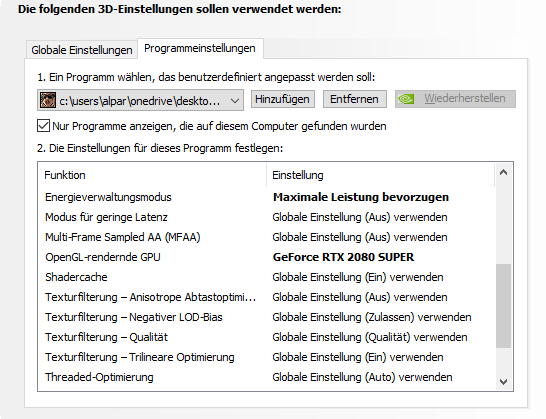
Task: Select the Threaded-Optimierung row
Action: (x=266, y=377)
